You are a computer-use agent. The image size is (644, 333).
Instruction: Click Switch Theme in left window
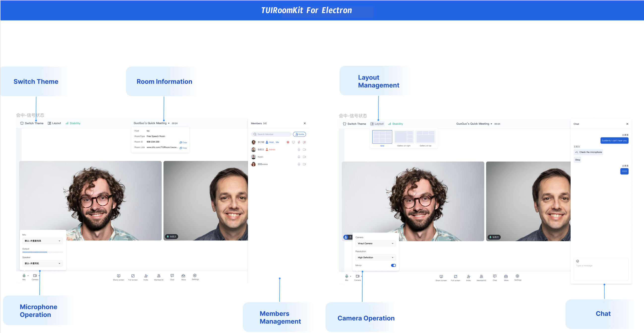click(x=32, y=123)
